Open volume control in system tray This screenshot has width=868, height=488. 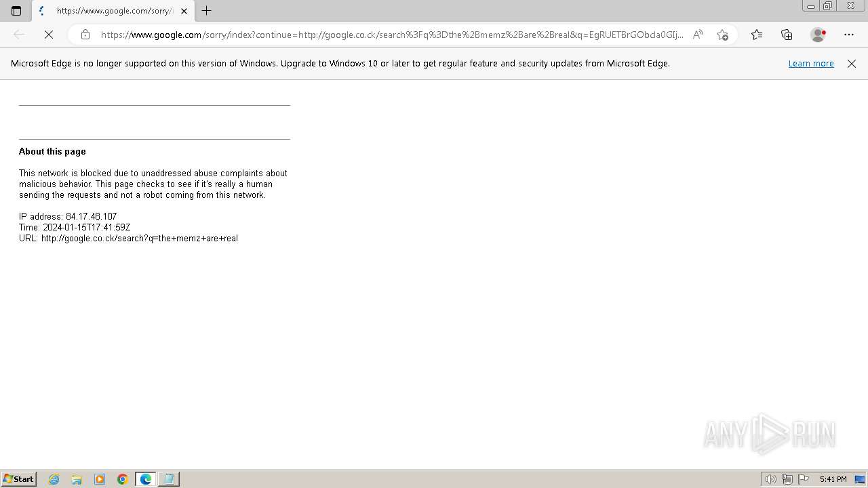coord(770,479)
